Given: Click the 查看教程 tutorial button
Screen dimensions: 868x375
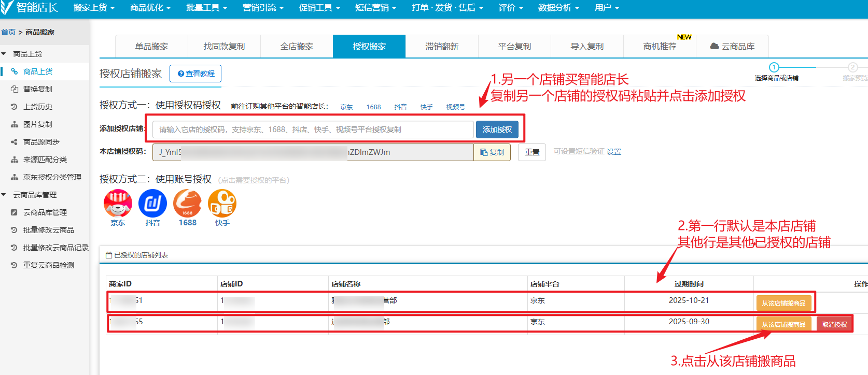Looking at the screenshot, I should coord(195,74).
